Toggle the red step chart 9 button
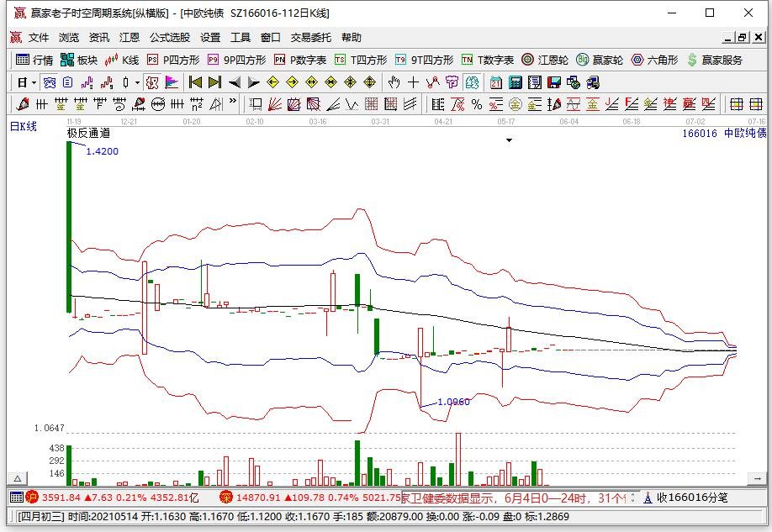772x532 pixels. [x=107, y=82]
